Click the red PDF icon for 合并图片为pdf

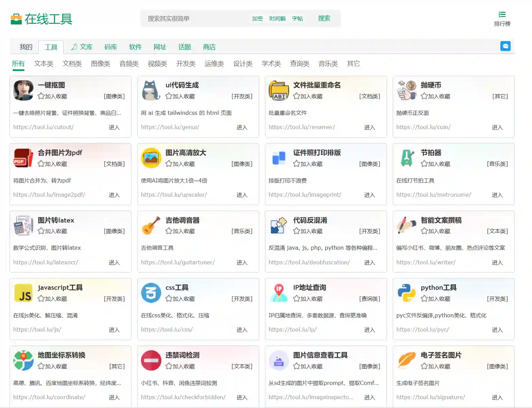coord(23,158)
